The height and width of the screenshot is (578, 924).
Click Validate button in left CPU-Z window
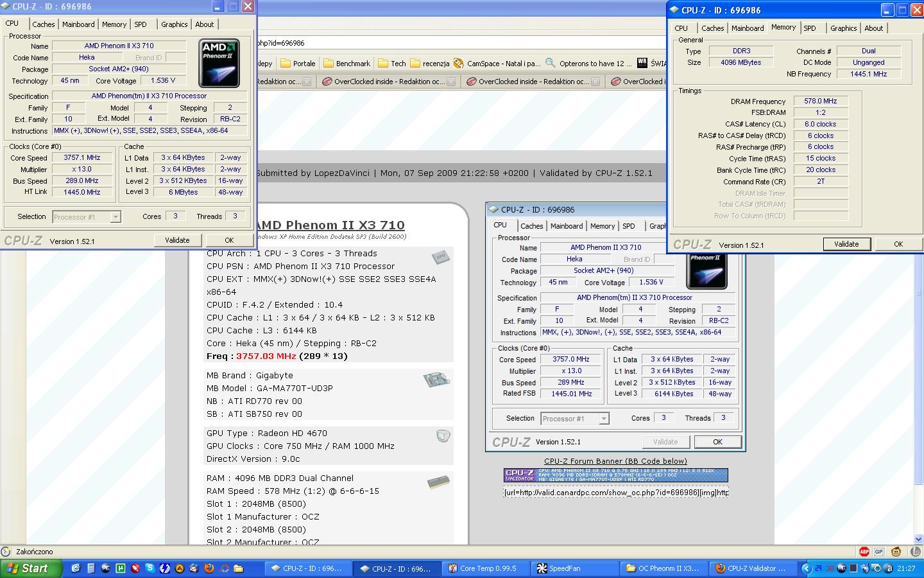pyautogui.click(x=177, y=240)
